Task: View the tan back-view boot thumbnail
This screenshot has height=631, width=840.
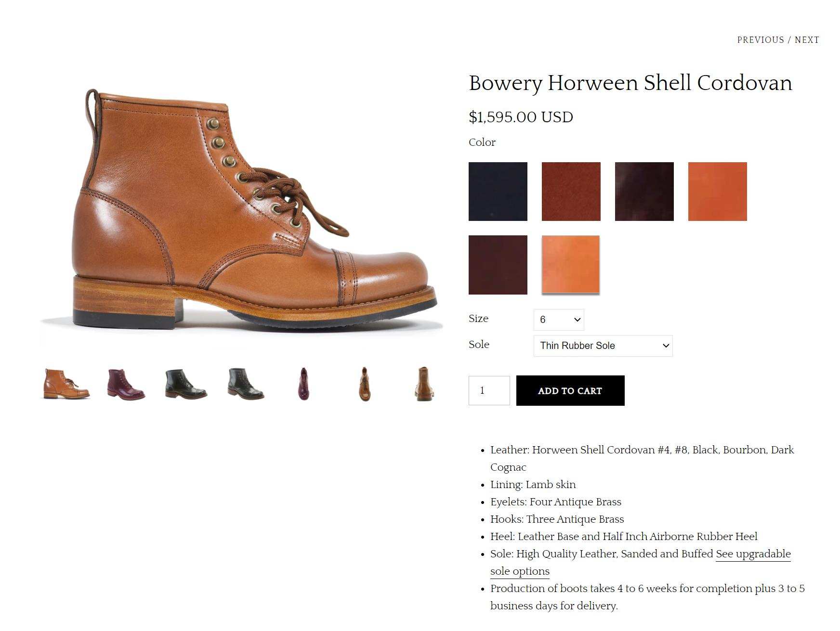Action: click(424, 384)
